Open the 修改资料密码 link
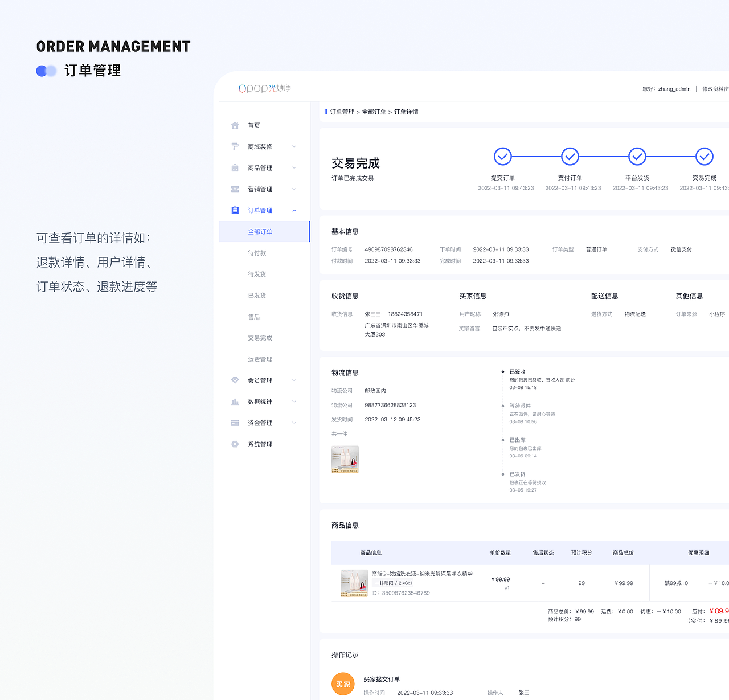Screen dimensions: 729x700 [714, 89]
